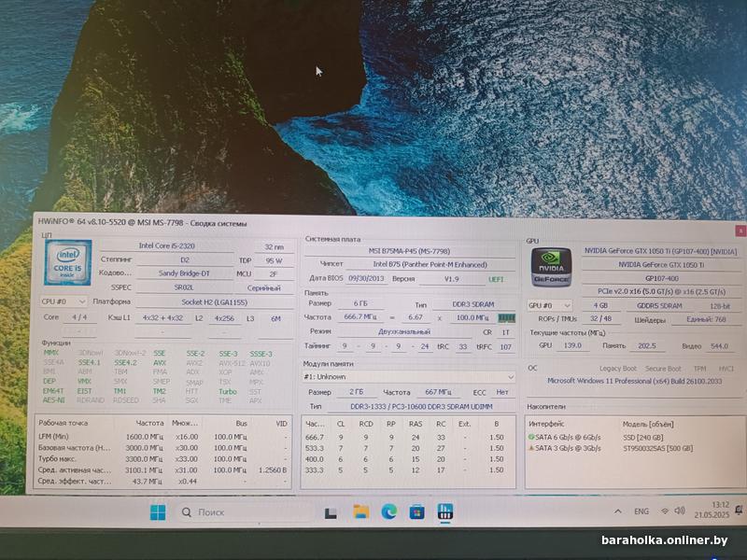Click the 'Турбо макс.' operating point row
Image resolution: width=747 pixels, height=560 pixels.
coord(162,459)
